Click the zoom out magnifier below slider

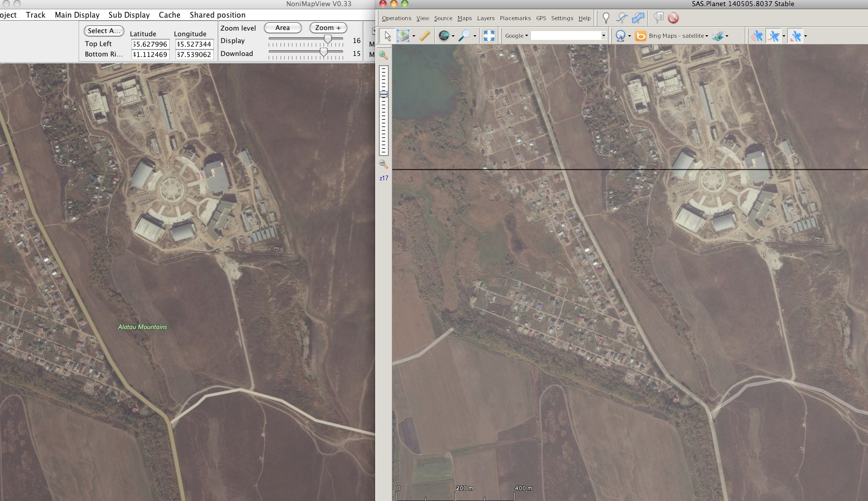[384, 164]
